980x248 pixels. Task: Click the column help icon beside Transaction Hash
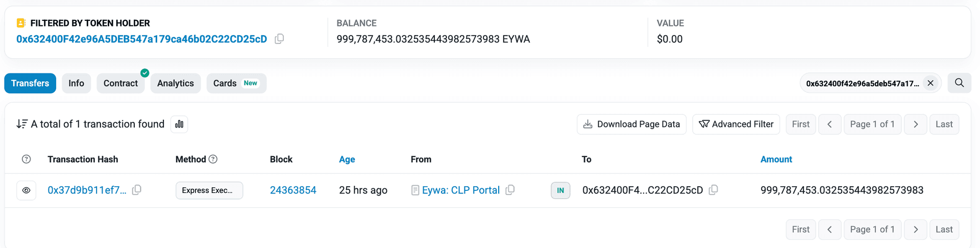pos(27,159)
